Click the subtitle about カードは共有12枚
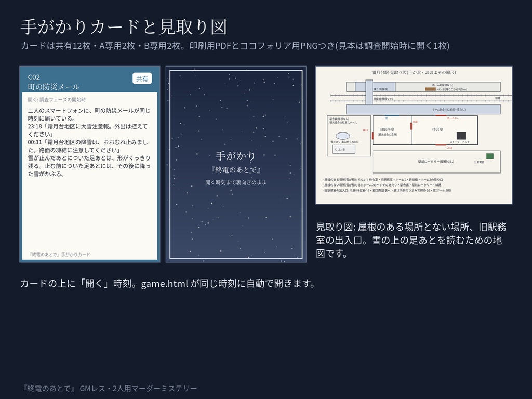Image resolution: width=532 pixels, height=399 pixels. click(x=235, y=46)
